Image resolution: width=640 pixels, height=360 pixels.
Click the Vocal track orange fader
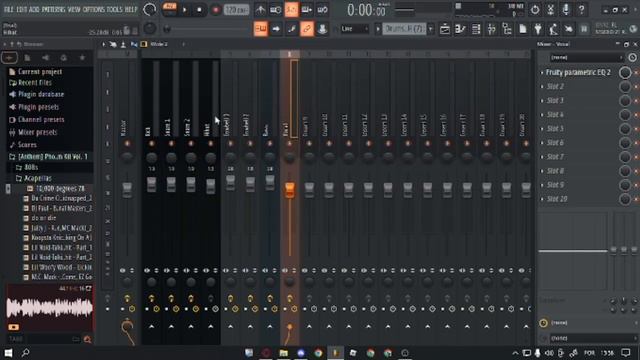[x=289, y=189]
